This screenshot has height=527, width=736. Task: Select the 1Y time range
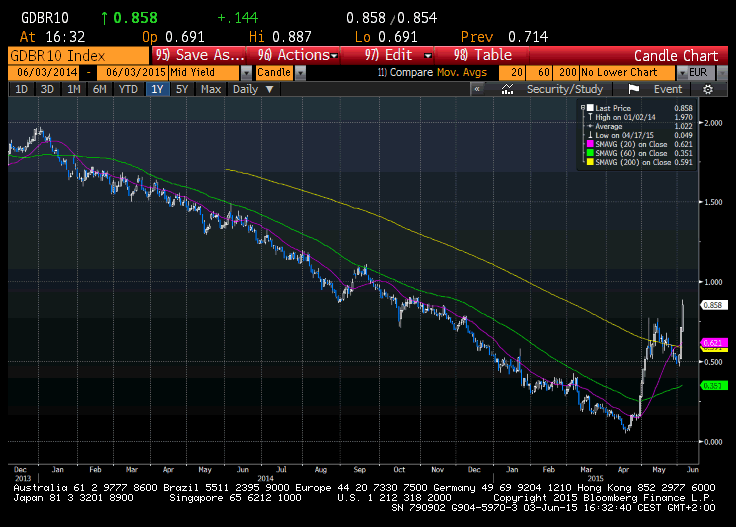[157, 89]
